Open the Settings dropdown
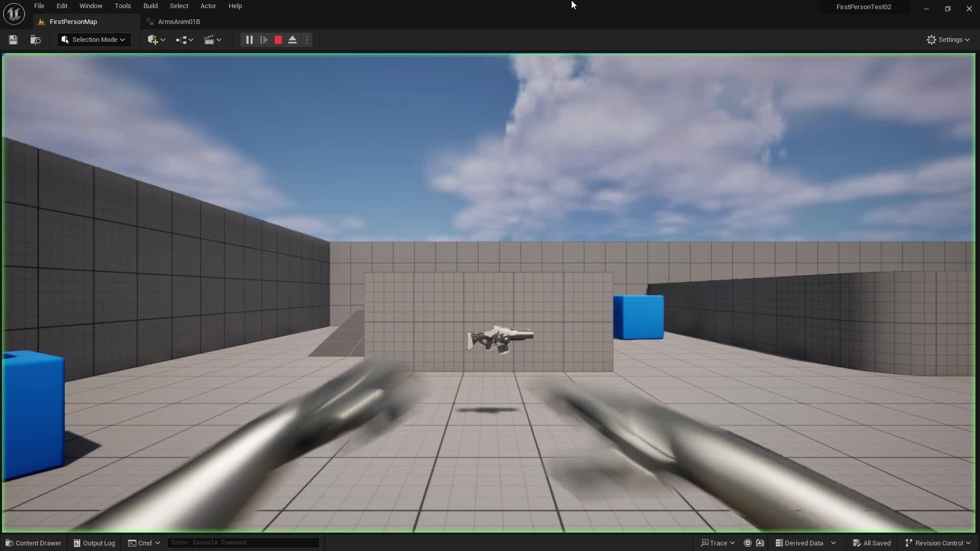980x551 pixels. coord(948,40)
